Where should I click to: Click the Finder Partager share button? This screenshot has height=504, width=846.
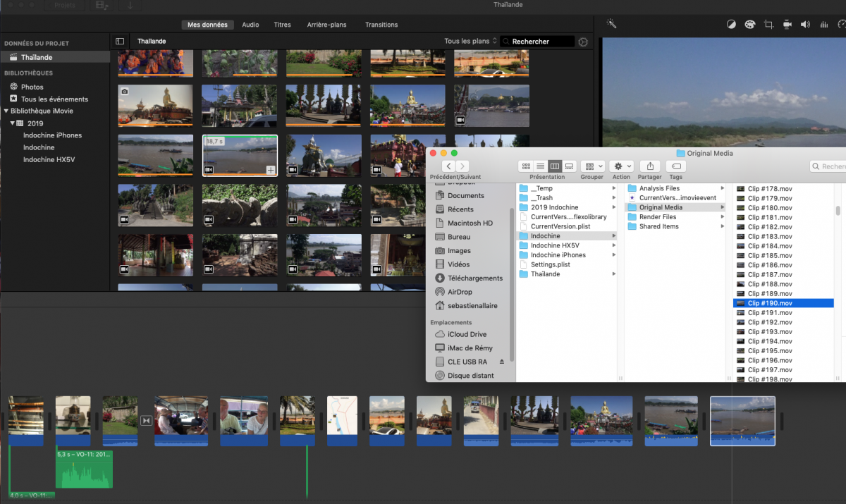(x=650, y=166)
